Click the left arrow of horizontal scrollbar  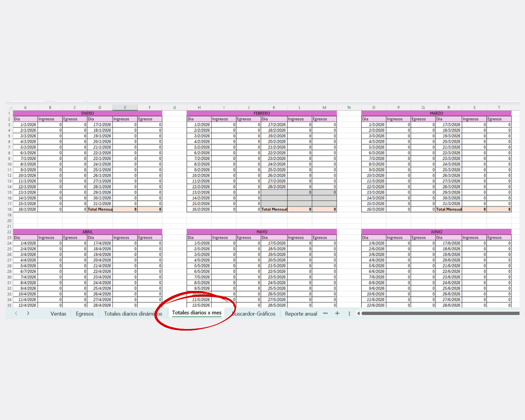pos(358,313)
